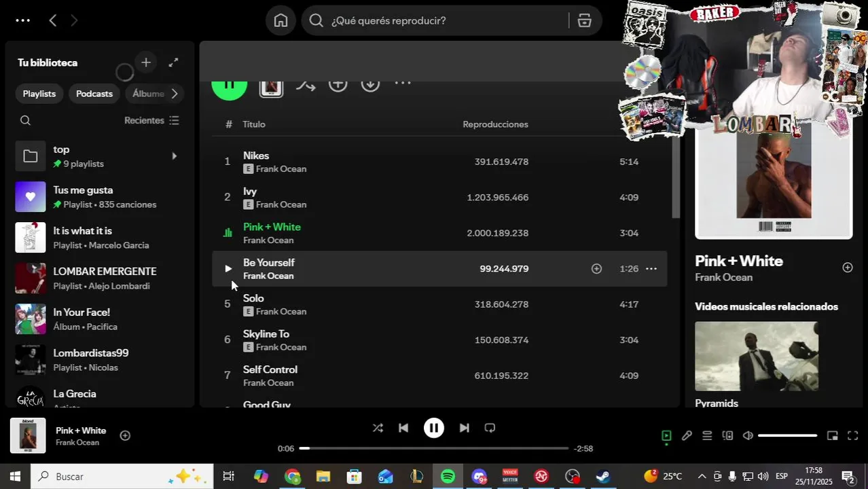Open the Tus me gusta playlist

point(99,197)
